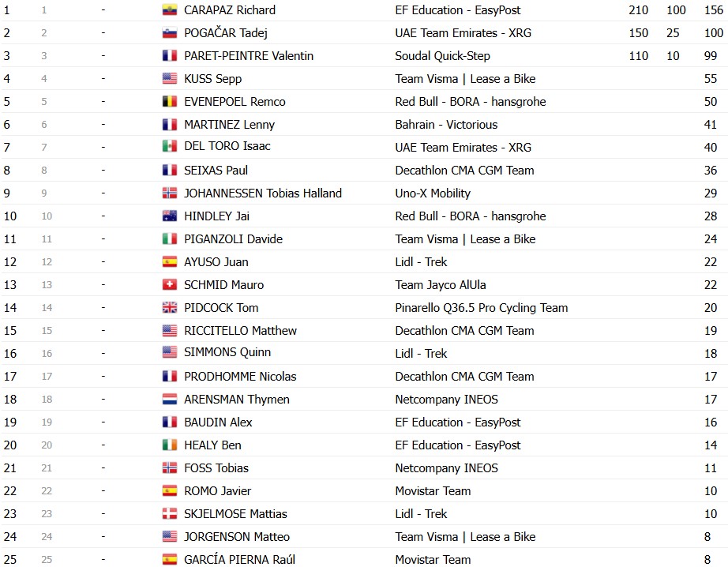
Task: Open HEALY Ben rider page
Action: pos(212,445)
